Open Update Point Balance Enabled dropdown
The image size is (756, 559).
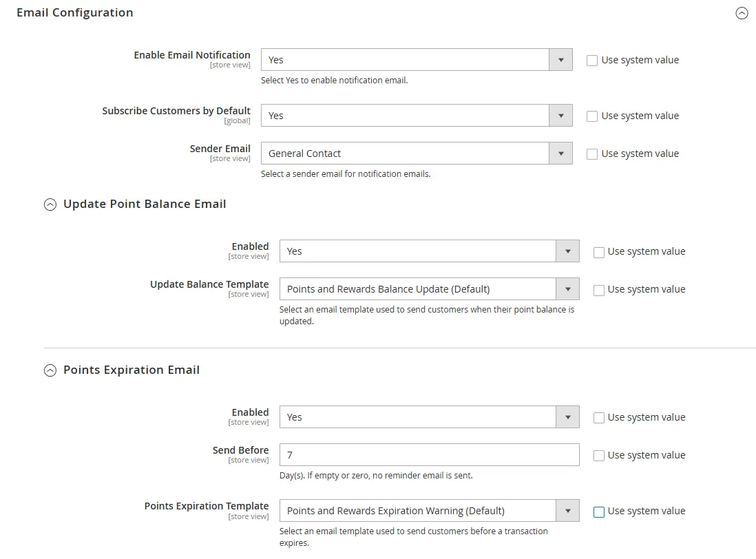tap(429, 251)
